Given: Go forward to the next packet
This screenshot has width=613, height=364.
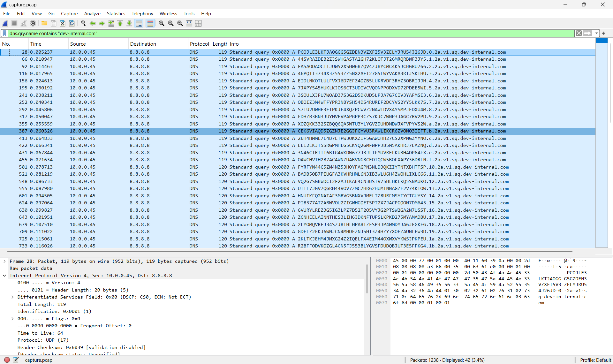Looking at the screenshot, I should 102,23.
